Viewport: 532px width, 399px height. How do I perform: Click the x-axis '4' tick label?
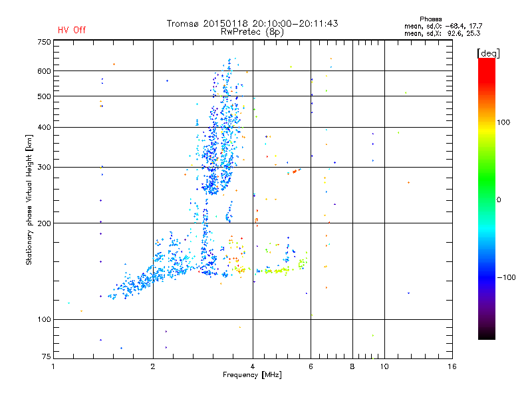253,366
